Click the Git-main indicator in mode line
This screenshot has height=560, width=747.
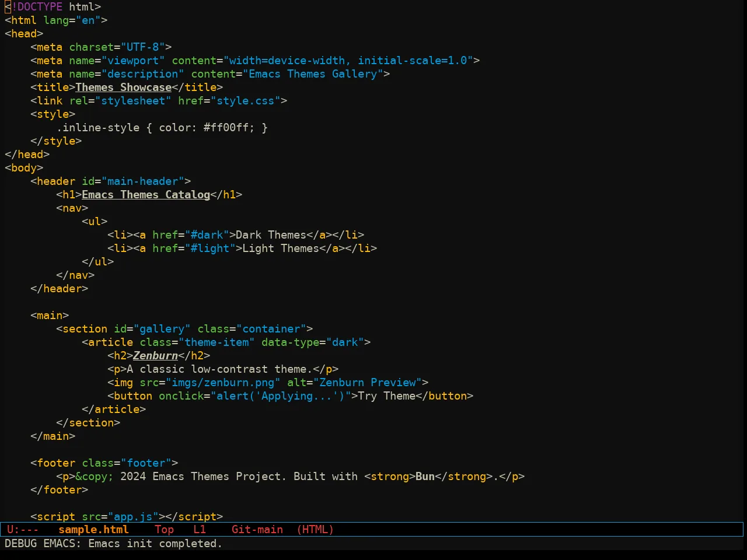coord(257,530)
